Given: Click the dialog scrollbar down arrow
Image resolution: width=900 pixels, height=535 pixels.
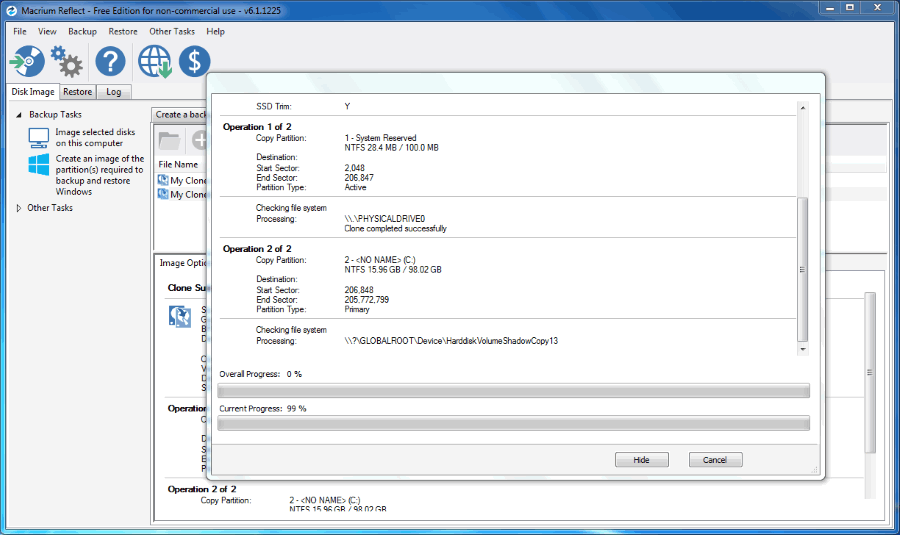Looking at the screenshot, I should [x=803, y=349].
